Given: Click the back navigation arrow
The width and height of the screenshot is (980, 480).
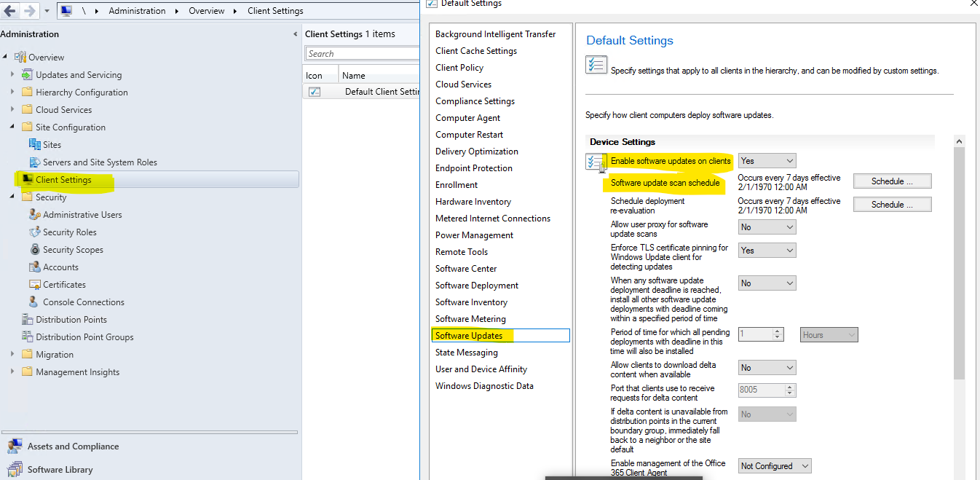Looking at the screenshot, I should pos(10,10).
